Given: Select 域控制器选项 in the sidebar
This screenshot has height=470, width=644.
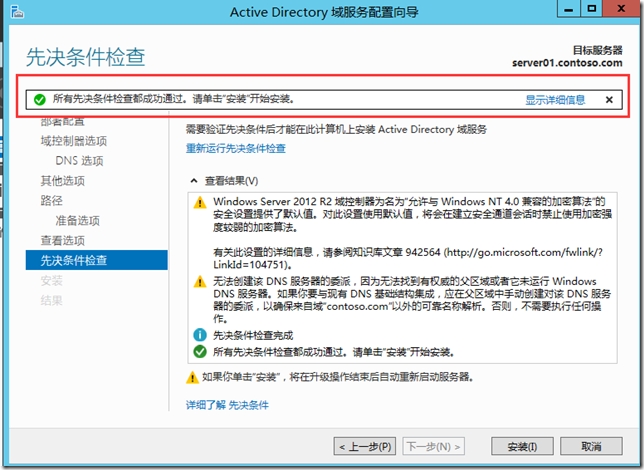Looking at the screenshot, I should point(74,141).
